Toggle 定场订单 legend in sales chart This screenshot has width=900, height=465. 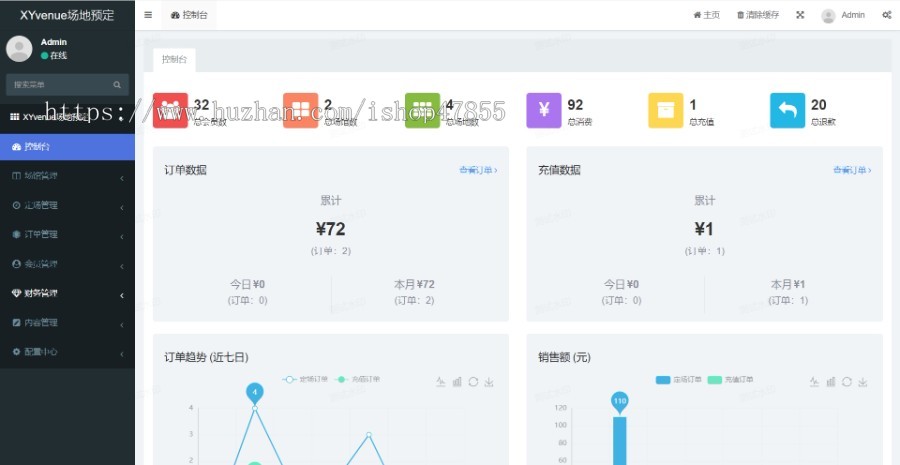point(679,379)
